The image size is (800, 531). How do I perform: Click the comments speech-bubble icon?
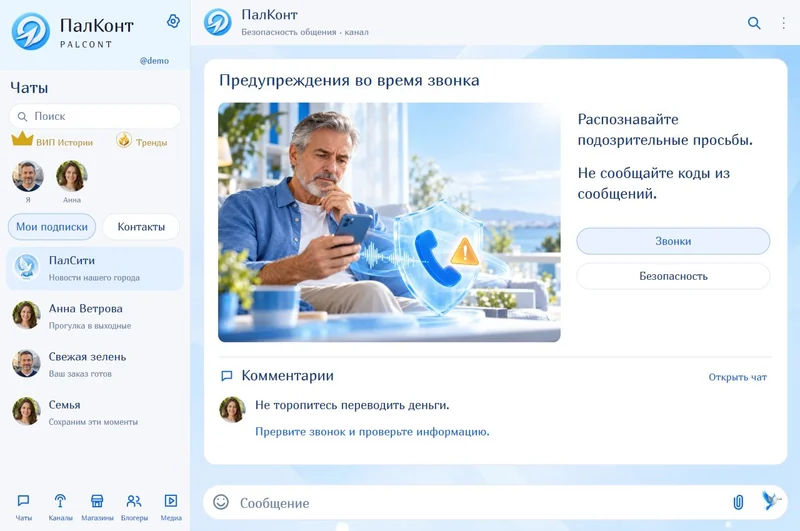pos(227,376)
